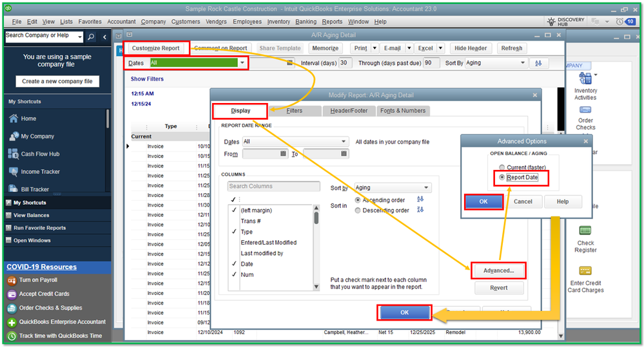Select Current (faster) radio option
Screen dimensions: 644x347
[502, 167]
